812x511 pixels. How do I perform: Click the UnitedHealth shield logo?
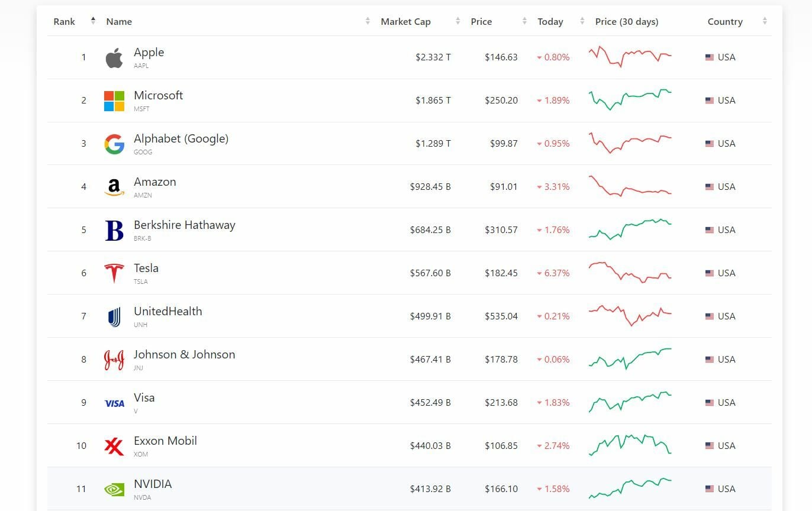114,317
